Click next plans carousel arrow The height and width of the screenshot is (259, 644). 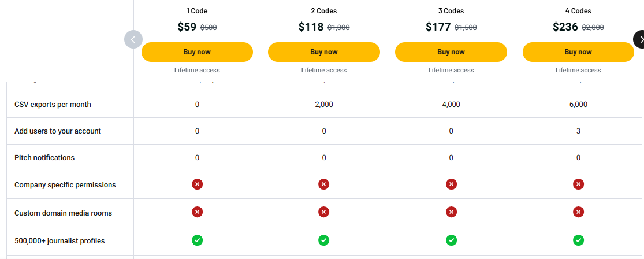point(639,39)
